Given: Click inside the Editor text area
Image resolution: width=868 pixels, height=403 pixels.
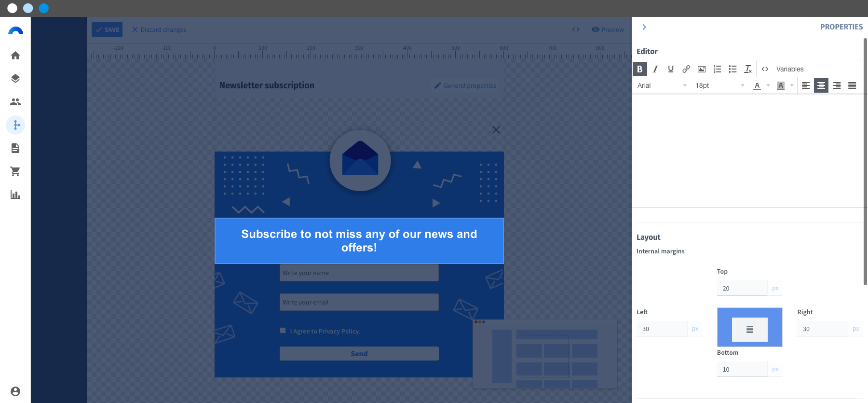Looking at the screenshot, I should pos(747,151).
